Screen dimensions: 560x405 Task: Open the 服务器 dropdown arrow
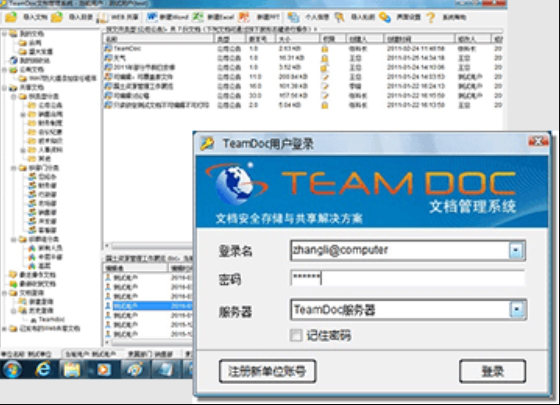(517, 310)
